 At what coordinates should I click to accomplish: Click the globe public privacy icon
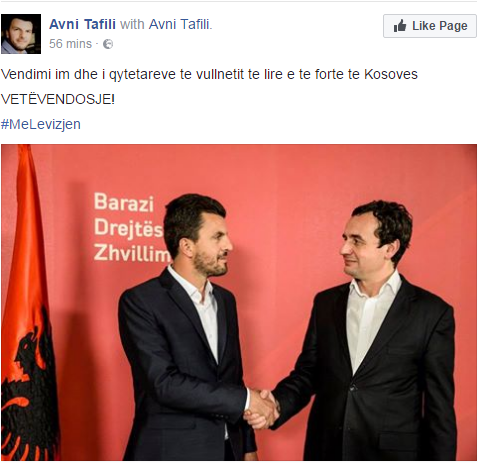(108, 44)
